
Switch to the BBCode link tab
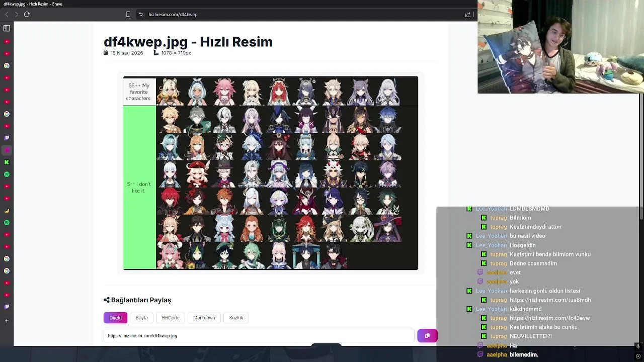(171, 318)
